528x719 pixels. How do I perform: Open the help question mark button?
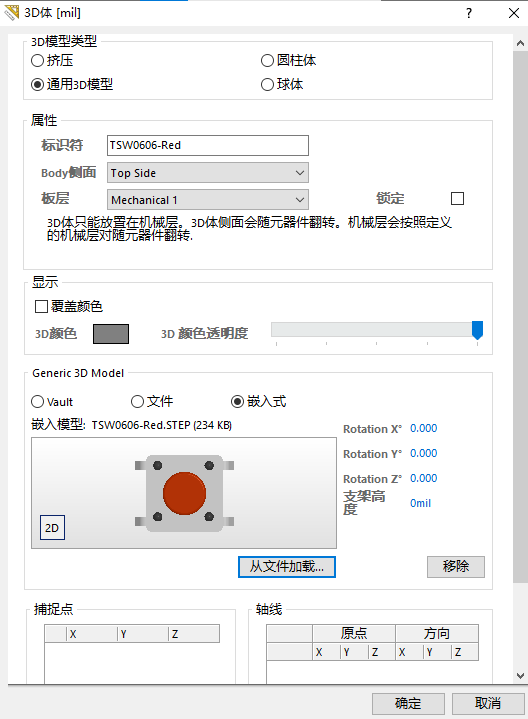(x=468, y=13)
